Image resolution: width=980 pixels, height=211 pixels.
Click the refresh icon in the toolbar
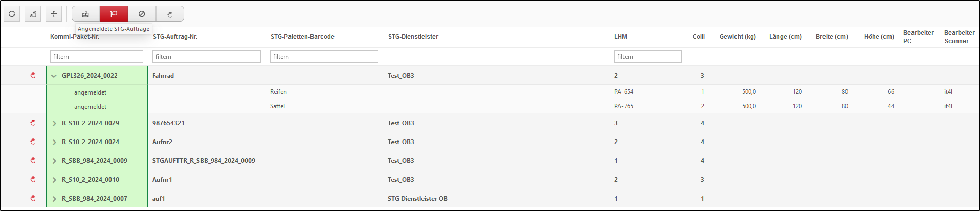click(x=12, y=14)
